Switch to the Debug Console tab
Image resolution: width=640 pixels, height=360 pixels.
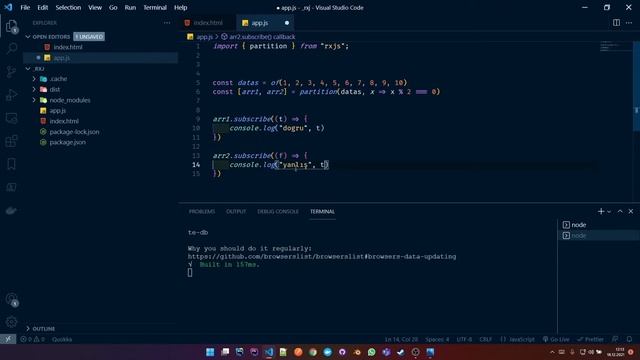(278, 211)
